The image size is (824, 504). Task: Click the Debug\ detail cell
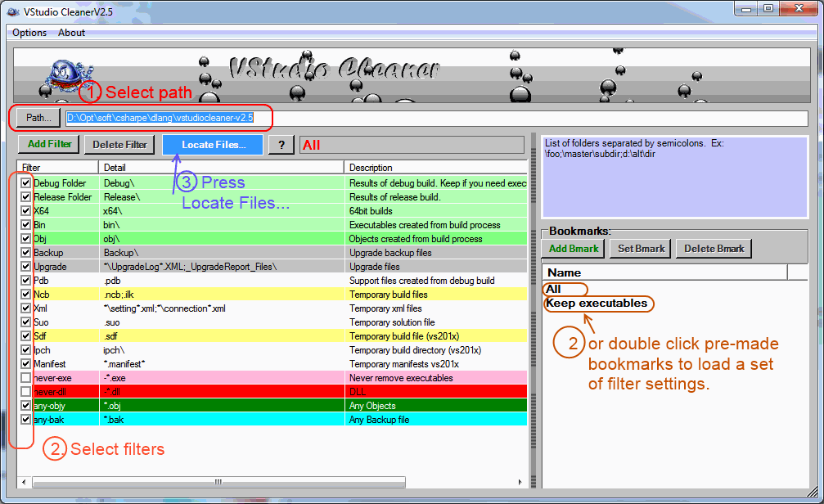119,183
